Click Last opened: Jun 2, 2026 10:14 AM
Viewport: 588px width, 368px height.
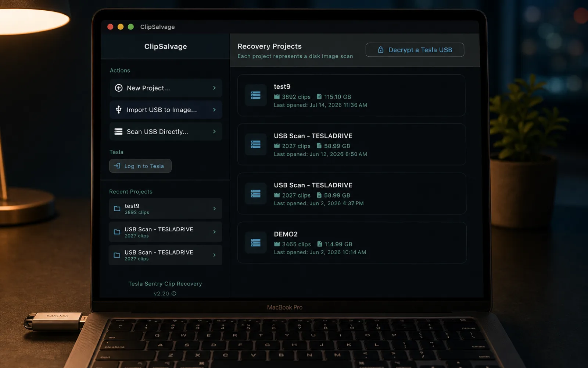[x=320, y=252]
